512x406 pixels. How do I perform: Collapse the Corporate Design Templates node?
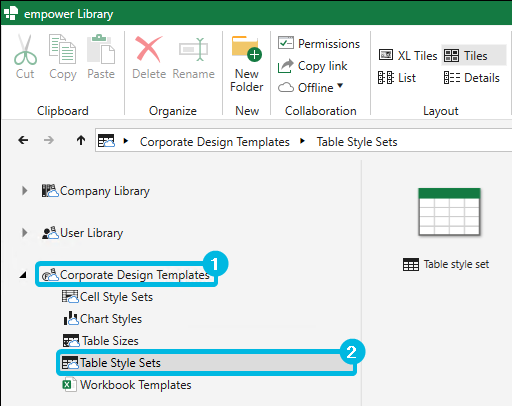click(x=23, y=275)
